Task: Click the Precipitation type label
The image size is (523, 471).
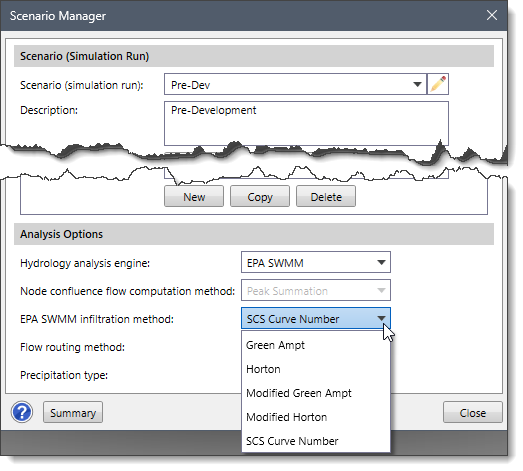Action: coord(64,375)
